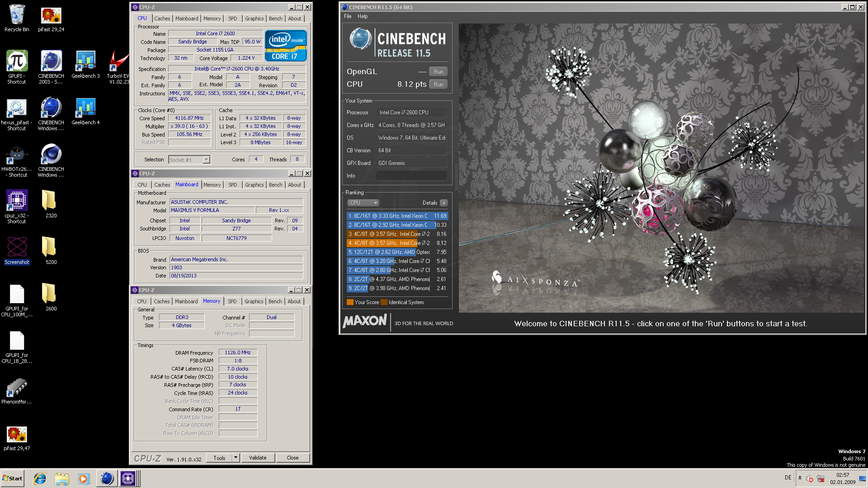Switch to CPU-Z taskbar button
The image size is (868, 488).
coord(128,479)
